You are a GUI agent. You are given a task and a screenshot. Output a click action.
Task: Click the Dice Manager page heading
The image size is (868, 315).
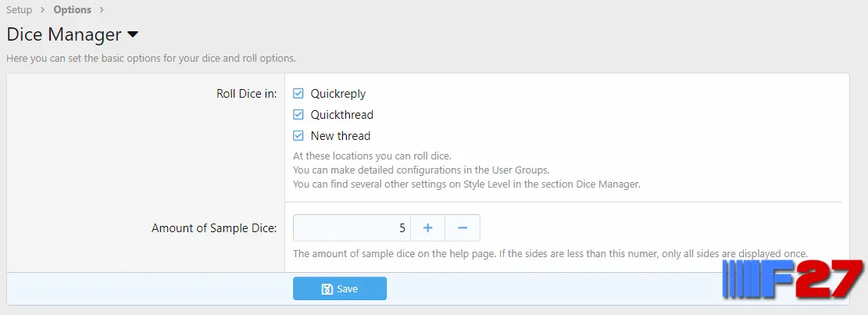[64, 34]
